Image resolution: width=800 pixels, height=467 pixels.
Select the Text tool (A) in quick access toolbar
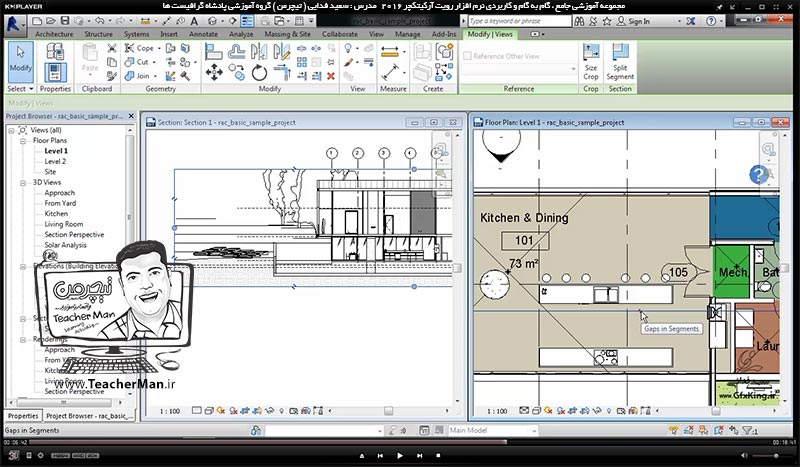pos(194,21)
